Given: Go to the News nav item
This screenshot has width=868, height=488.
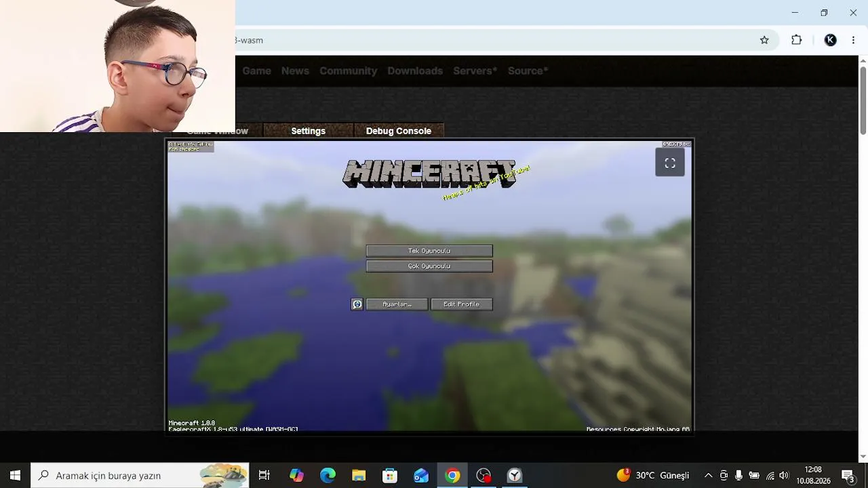Looking at the screenshot, I should click(295, 70).
